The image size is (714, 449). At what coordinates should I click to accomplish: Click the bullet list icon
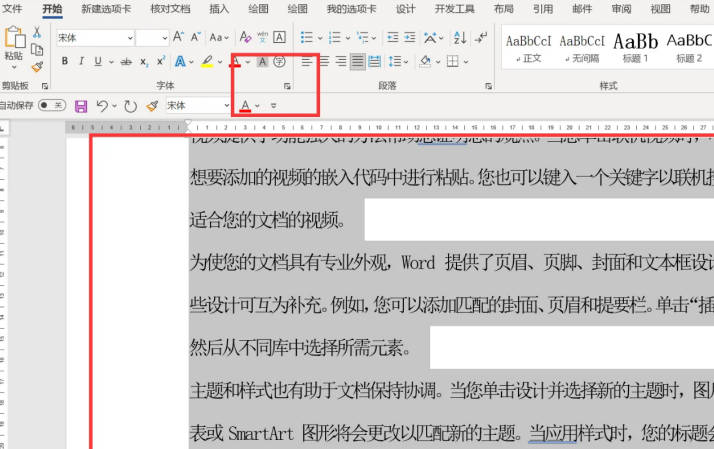coord(307,37)
